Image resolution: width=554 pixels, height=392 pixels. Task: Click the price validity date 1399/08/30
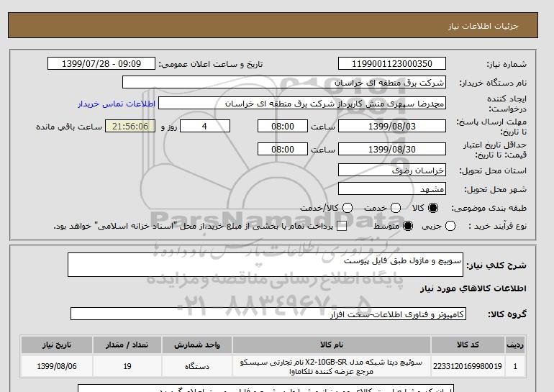pos(392,149)
